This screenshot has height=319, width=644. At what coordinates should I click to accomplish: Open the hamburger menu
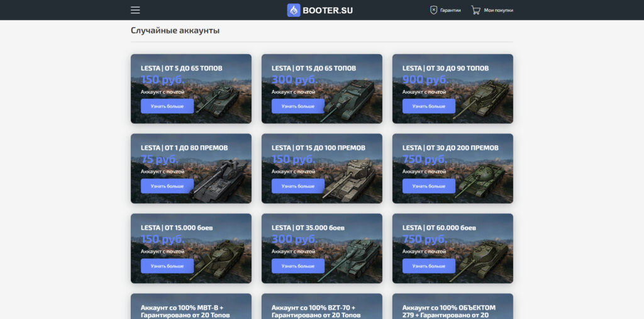click(x=135, y=10)
